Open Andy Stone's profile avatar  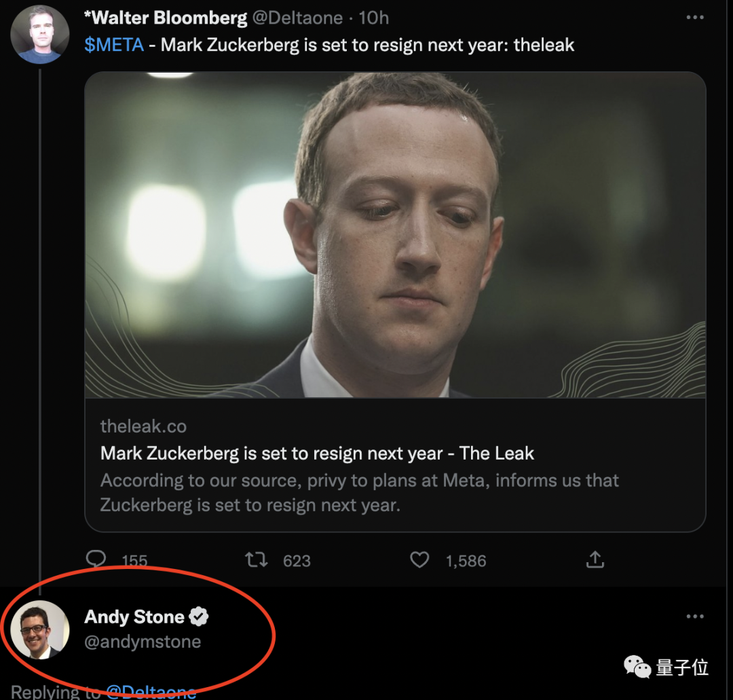pos(40,629)
